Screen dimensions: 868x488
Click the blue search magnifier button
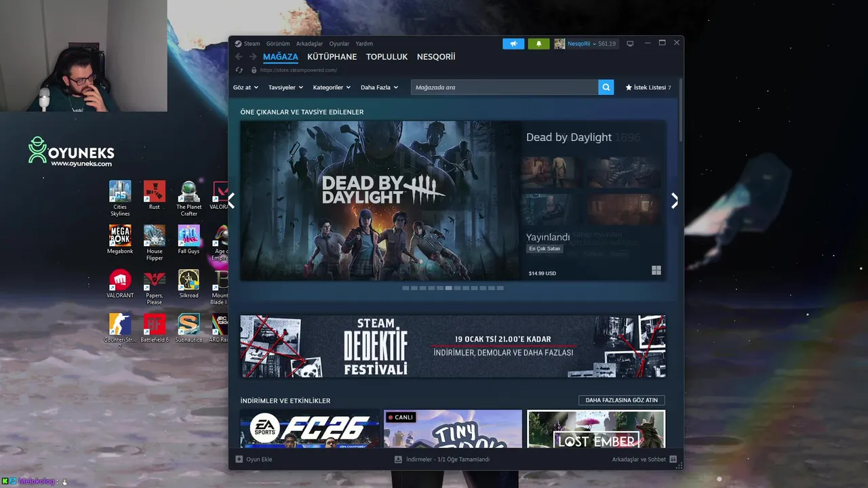(x=606, y=87)
